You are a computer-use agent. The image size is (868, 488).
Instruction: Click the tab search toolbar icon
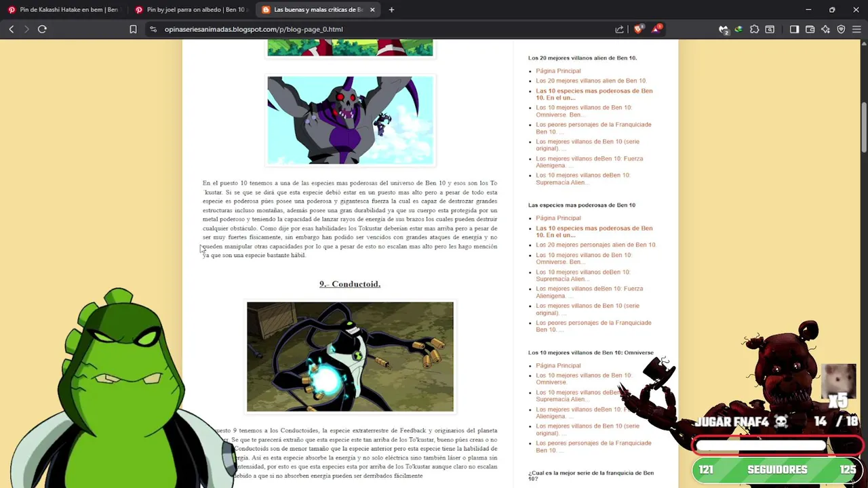[x=770, y=29]
